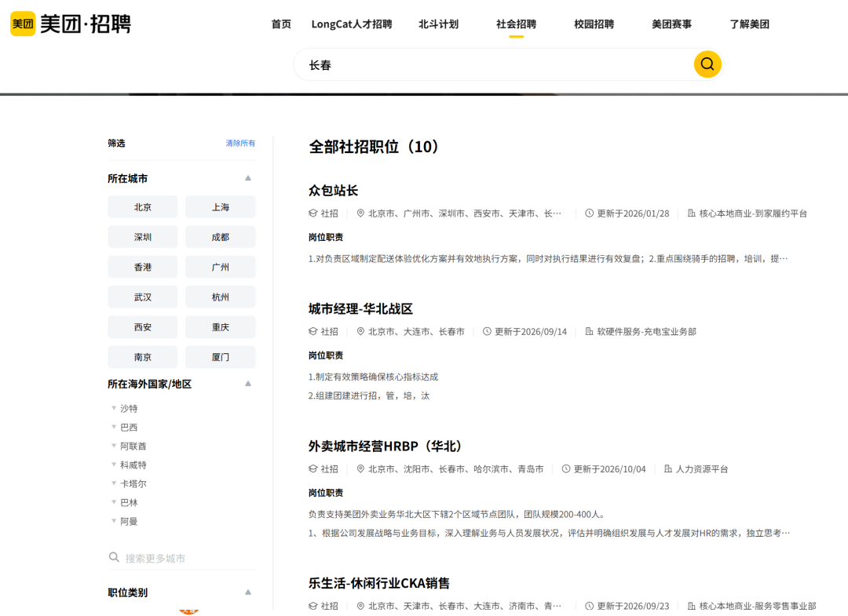Image resolution: width=848 pixels, height=616 pixels.
Task: Collapse the 所在海外国家/地区 filter section
Action: 248,384
